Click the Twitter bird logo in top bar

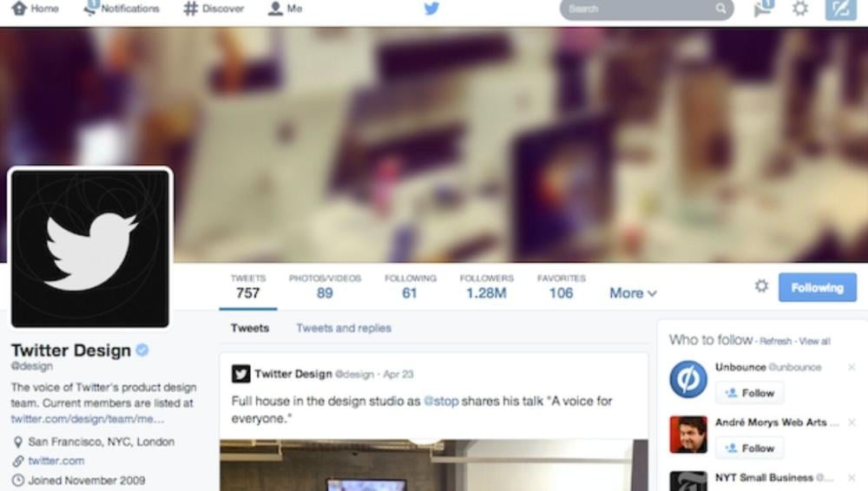pos(431,9)
